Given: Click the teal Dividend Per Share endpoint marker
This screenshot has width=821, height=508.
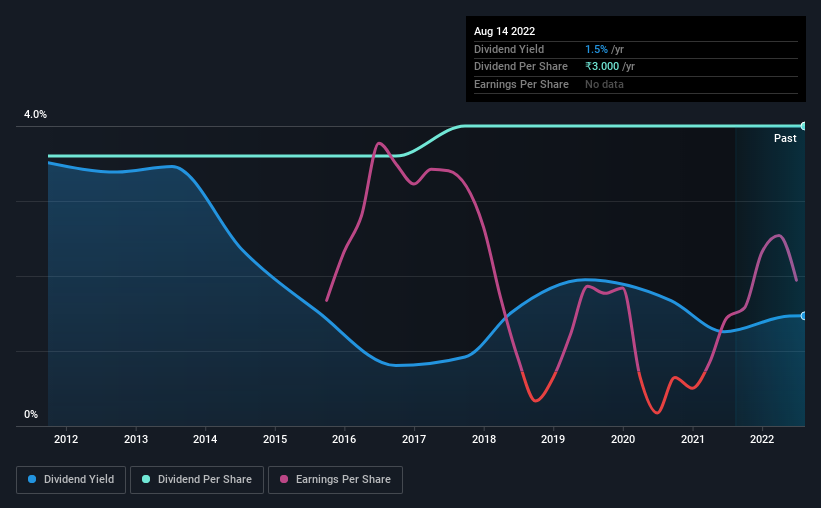Looking at the screenshot, I should 803,126.
